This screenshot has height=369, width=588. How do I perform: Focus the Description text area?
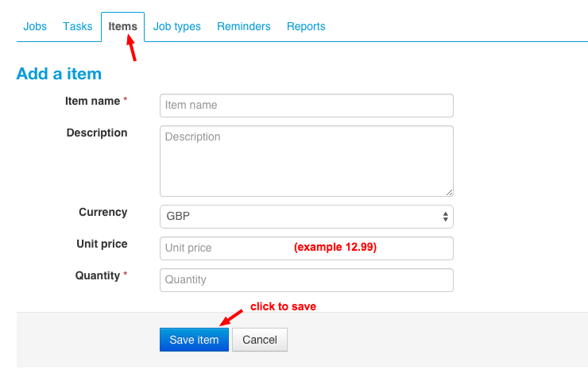coord(306,160)
